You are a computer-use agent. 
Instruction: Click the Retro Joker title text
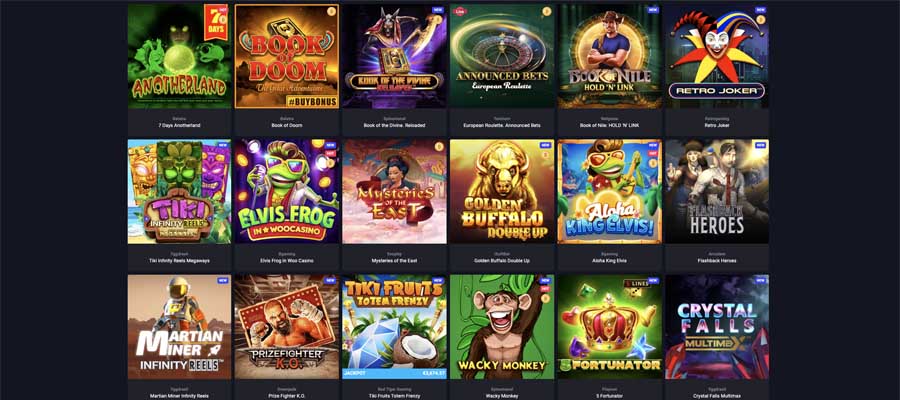pos(717,125)
